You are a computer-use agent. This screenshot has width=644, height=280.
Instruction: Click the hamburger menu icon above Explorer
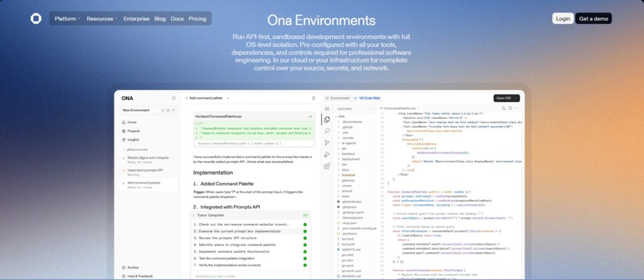click(x=327, y=108)
